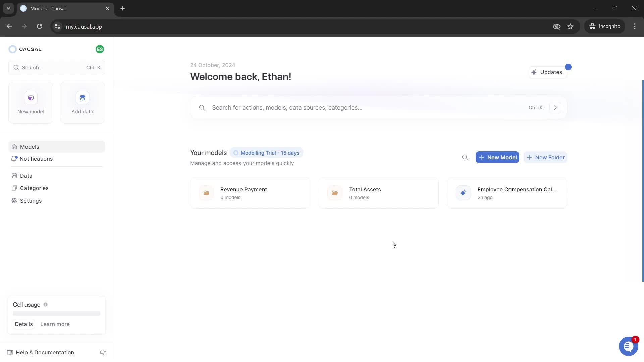644x362 pixels.
Task: Click the Add Data icon in sidebar
Action: (82, 97)
